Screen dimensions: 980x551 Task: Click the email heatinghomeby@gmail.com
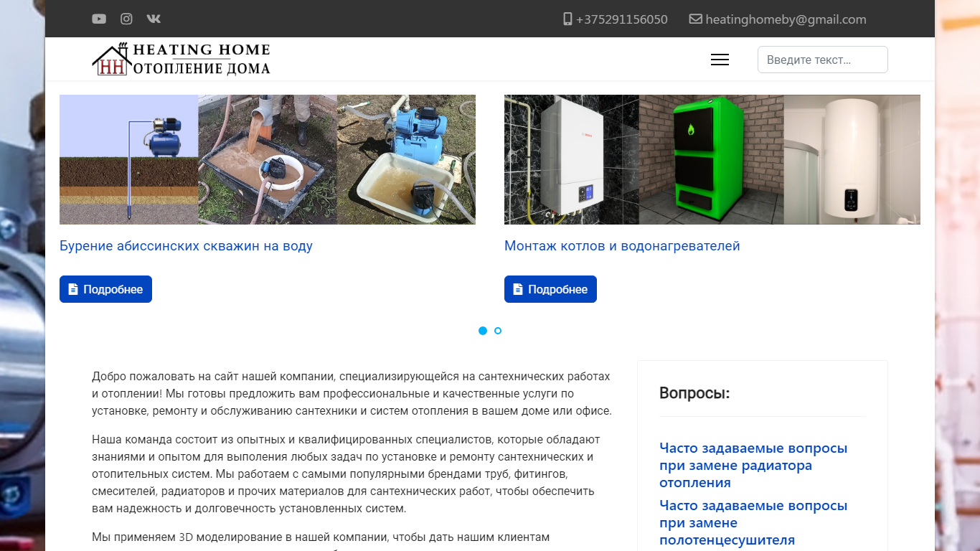pyautogui.click(x=786, y=19)
